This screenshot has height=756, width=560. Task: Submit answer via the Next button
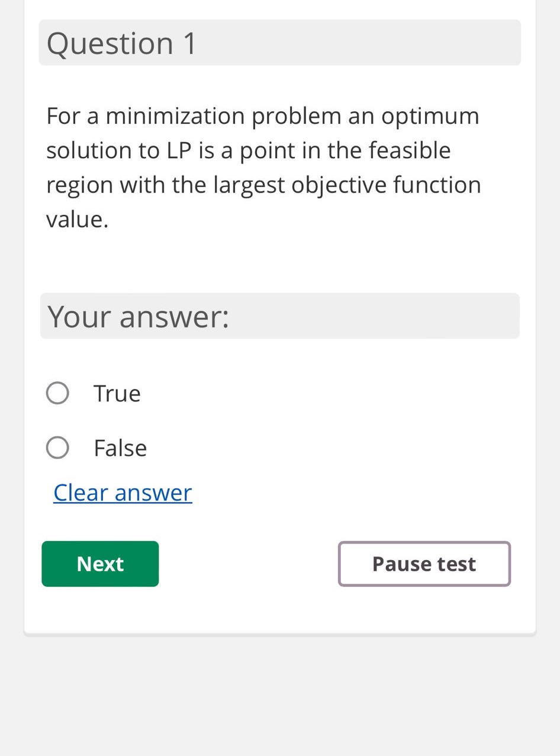point(99,563)
